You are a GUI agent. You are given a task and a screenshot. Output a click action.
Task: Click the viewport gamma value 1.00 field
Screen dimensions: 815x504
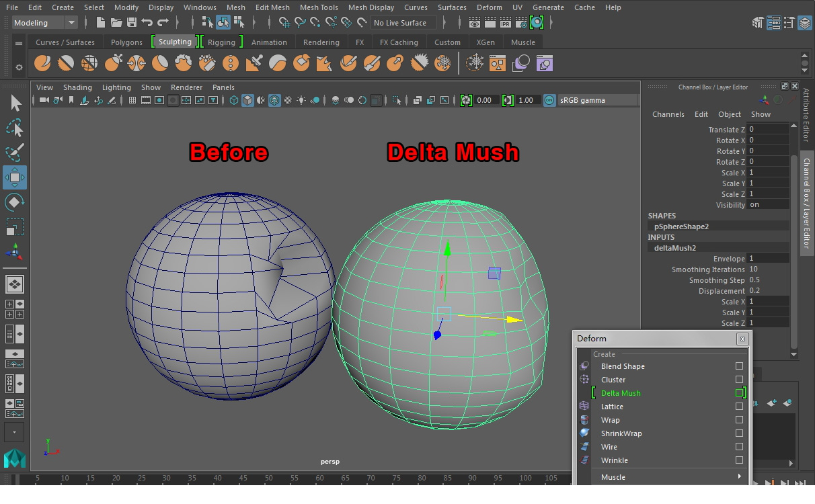coord(527,100)
